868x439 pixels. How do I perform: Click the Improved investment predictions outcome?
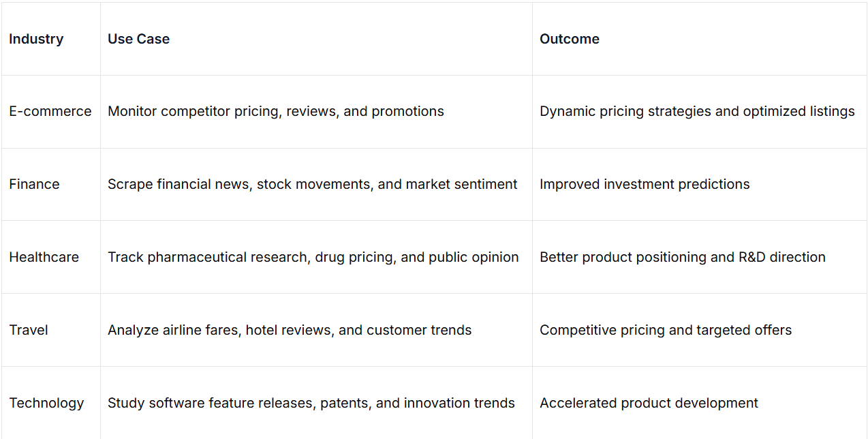(644, 184)
